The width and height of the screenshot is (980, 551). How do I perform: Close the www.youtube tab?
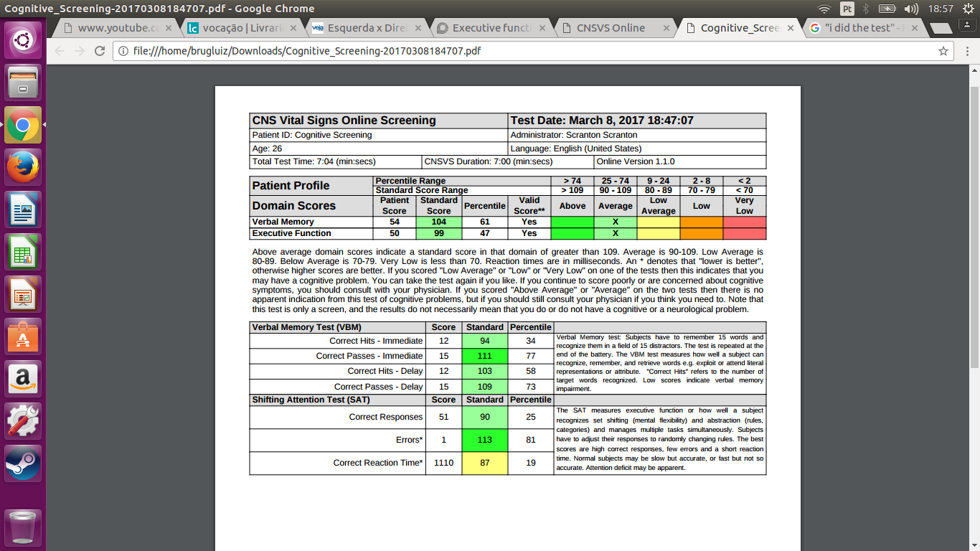pos(169,28)
